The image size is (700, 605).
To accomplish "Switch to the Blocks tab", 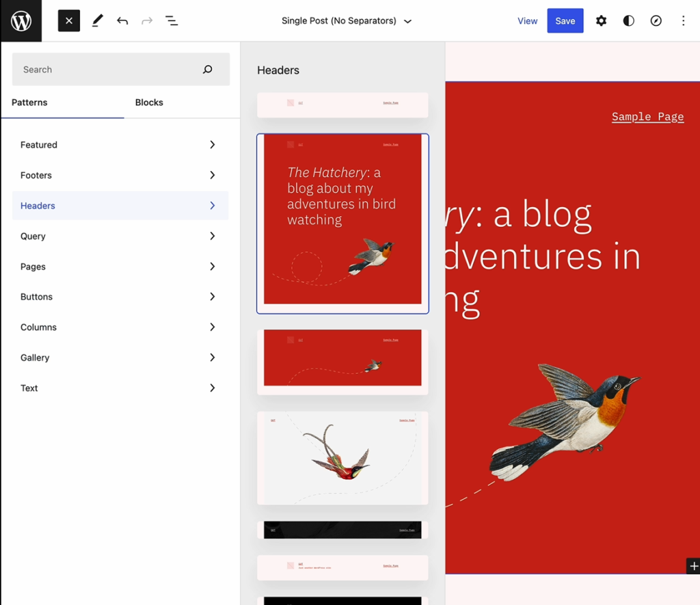I will click(149, 103).
